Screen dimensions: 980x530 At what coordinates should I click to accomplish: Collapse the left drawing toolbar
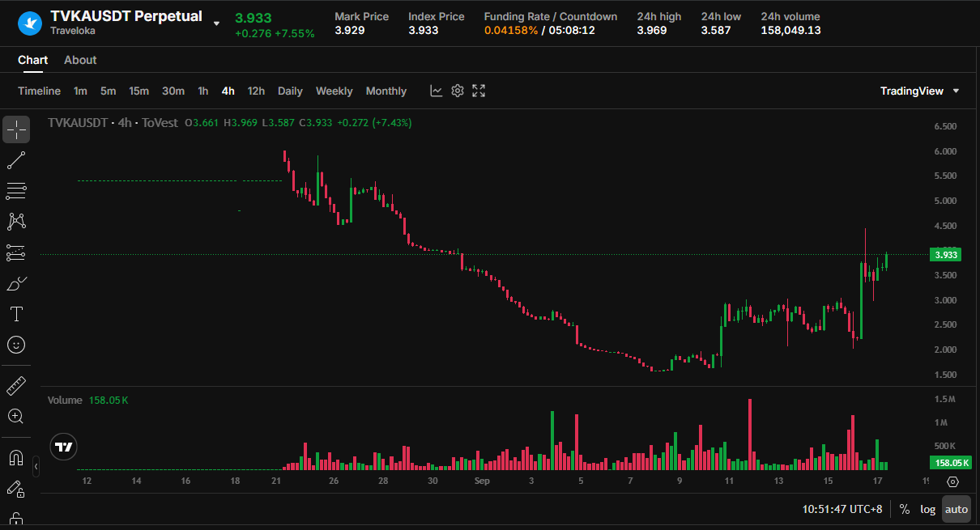[36, 467]
